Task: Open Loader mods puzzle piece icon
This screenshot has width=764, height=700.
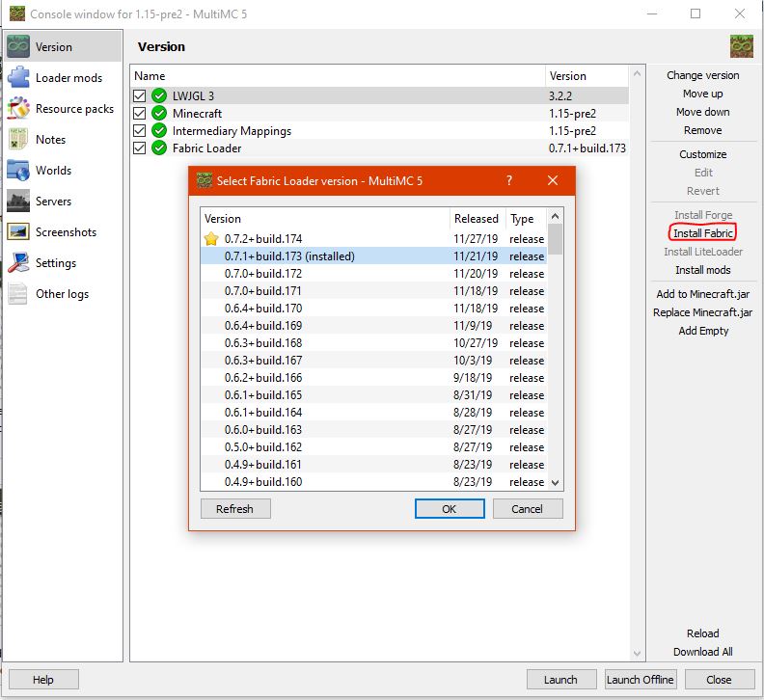Action: (x=18, y=77)
